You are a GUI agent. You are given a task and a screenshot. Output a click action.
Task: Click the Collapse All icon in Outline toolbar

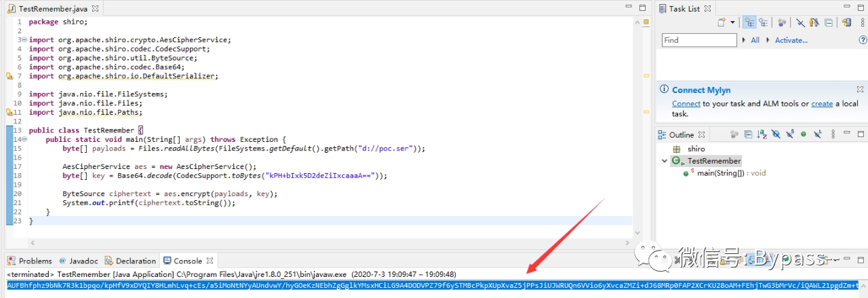748,134
